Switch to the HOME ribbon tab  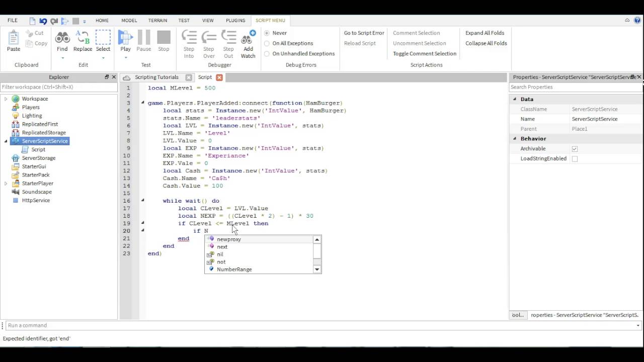[x=102, y=21]
